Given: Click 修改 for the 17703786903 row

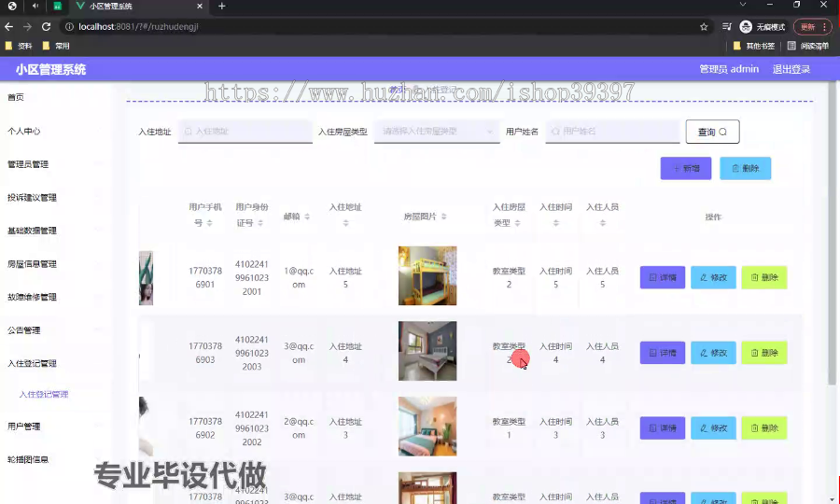Looking at the screenshot, I should coord(713,353).
